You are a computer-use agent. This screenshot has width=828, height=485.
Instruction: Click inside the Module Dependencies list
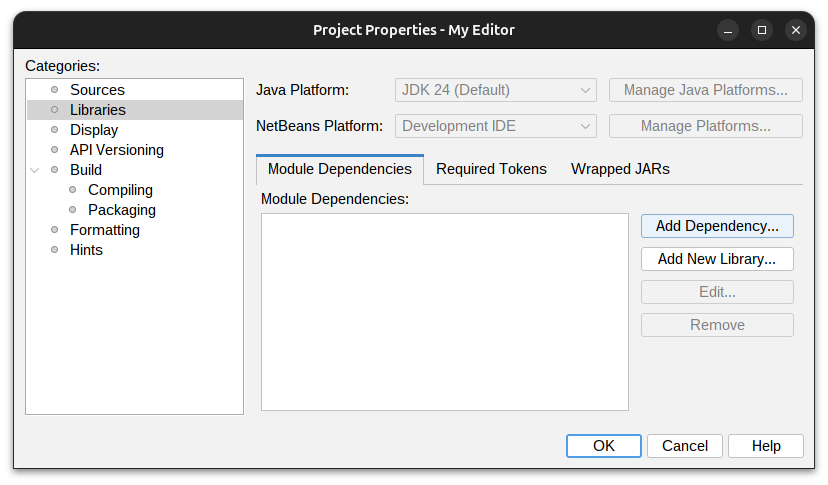444,311
